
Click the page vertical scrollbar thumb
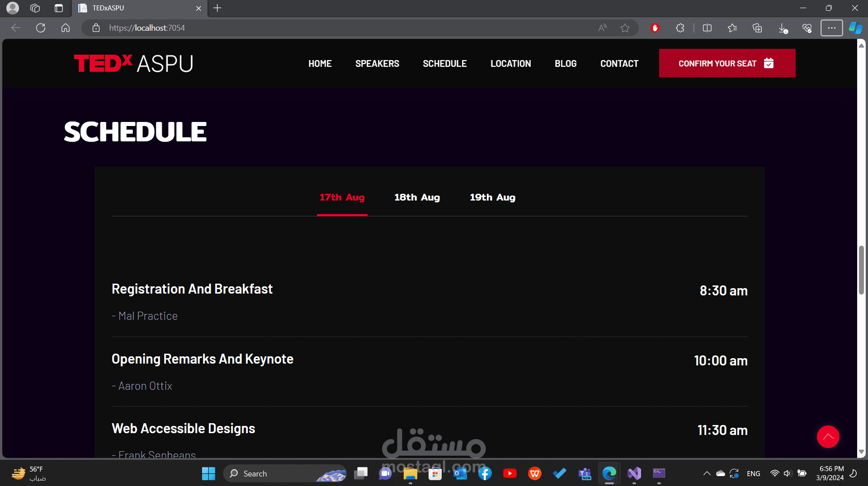click(861, 270)
